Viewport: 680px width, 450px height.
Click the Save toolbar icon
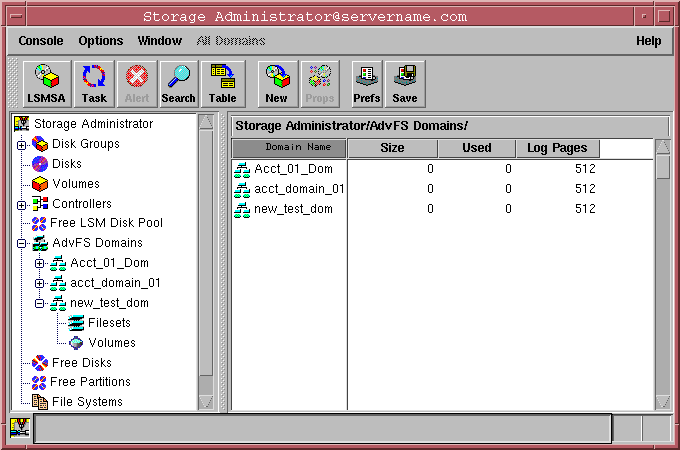[x=405, y=84]
